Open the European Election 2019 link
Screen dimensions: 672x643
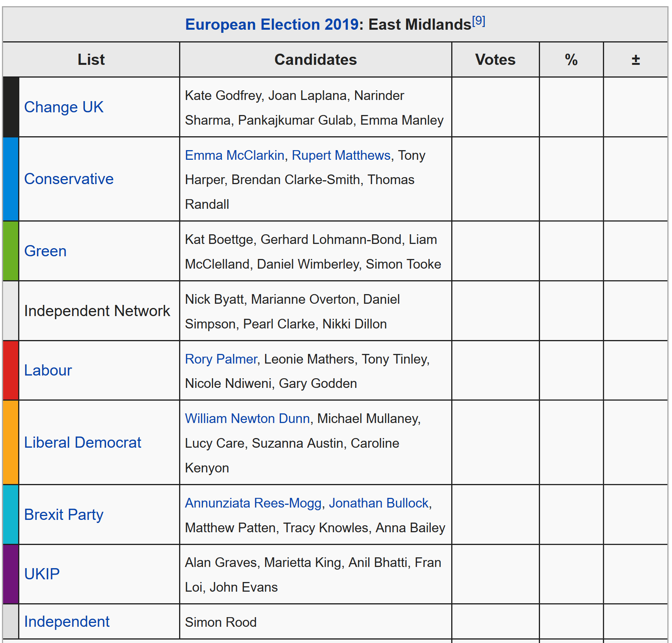(272, 25)
